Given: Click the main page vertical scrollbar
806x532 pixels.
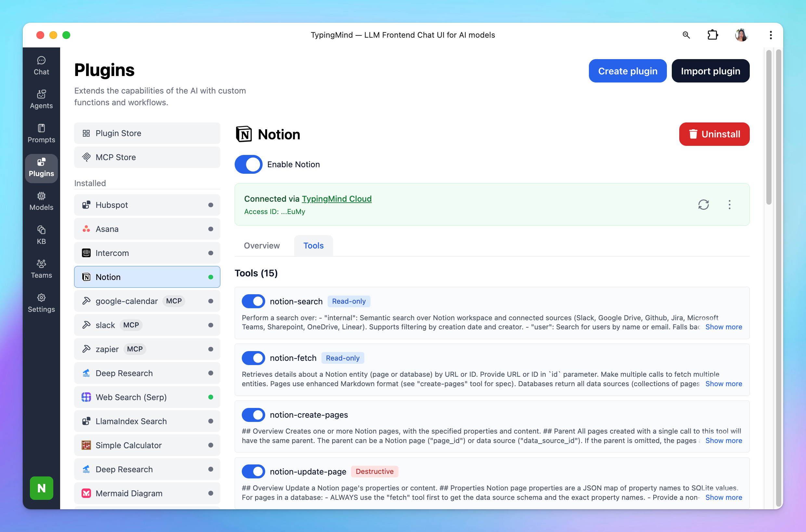Looking at the screenshot, I should [769, 127].
